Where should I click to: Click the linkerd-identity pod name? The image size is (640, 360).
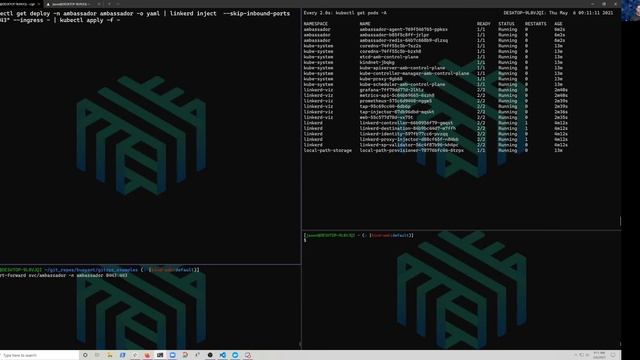403,134
